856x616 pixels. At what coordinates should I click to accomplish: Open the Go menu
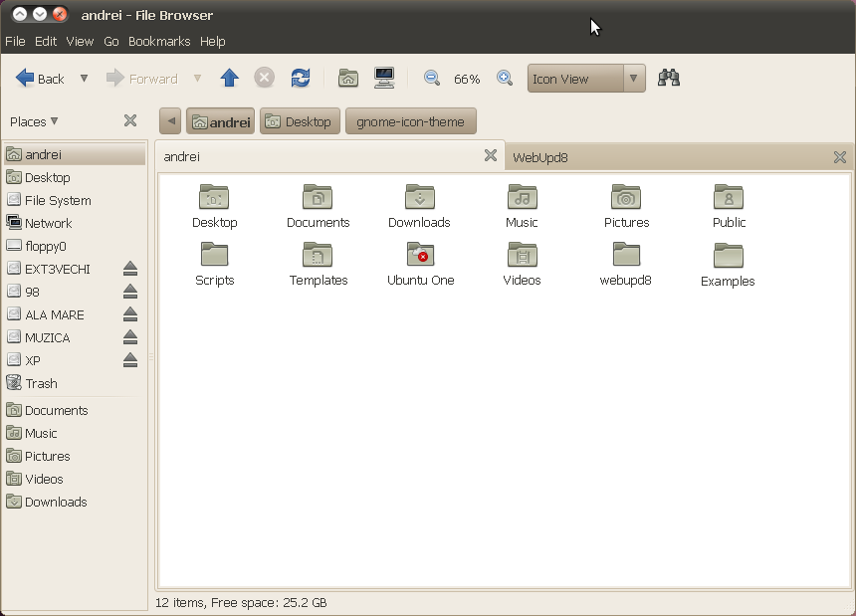[111, 42]
